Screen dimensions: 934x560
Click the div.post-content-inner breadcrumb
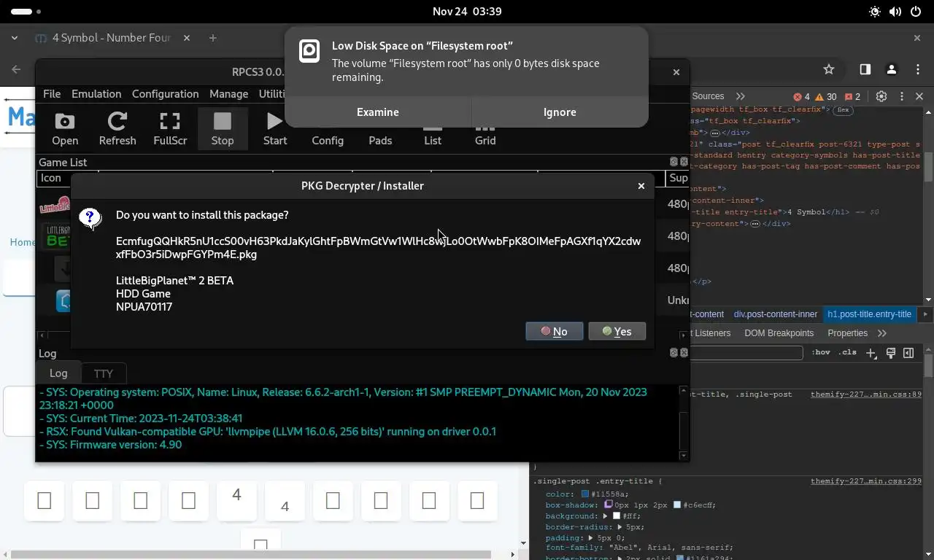775,314
